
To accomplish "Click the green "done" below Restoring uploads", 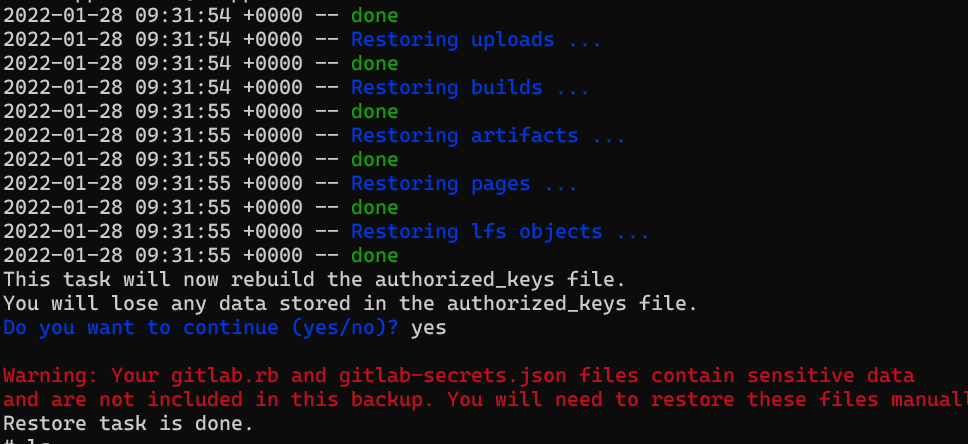I will 374,64.
